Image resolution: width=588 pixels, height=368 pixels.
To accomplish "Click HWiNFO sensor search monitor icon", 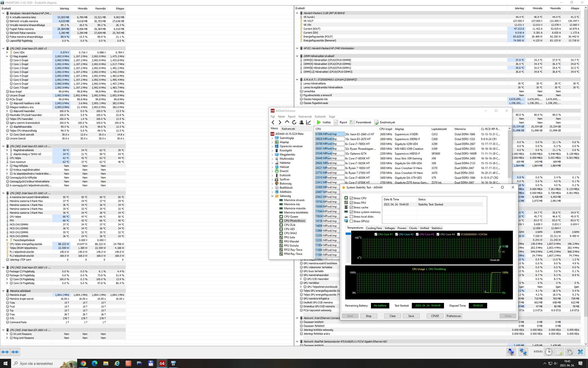I will [x=511, y=352].
